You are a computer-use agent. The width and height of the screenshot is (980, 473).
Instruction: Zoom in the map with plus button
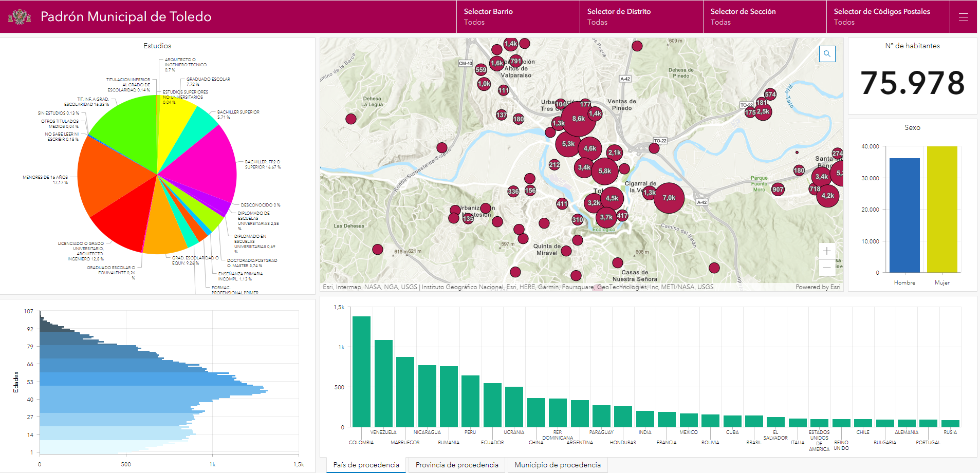tap(826, 251)
